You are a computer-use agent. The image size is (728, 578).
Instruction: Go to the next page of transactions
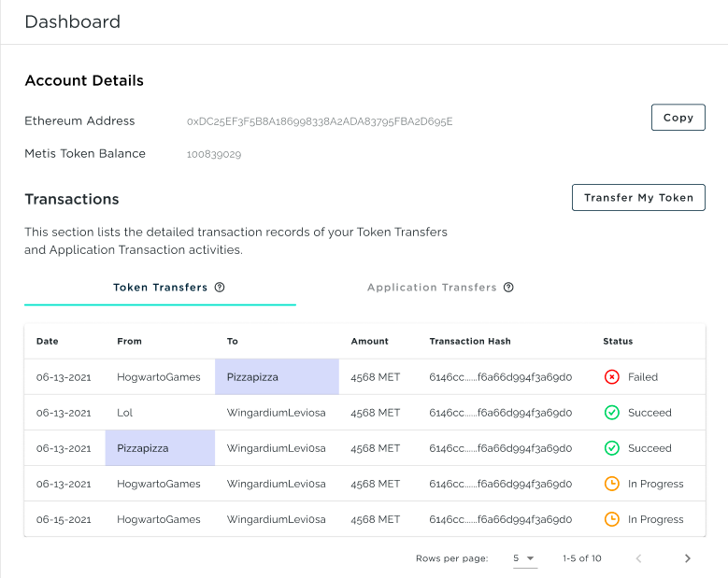click(x=688, y=558)
